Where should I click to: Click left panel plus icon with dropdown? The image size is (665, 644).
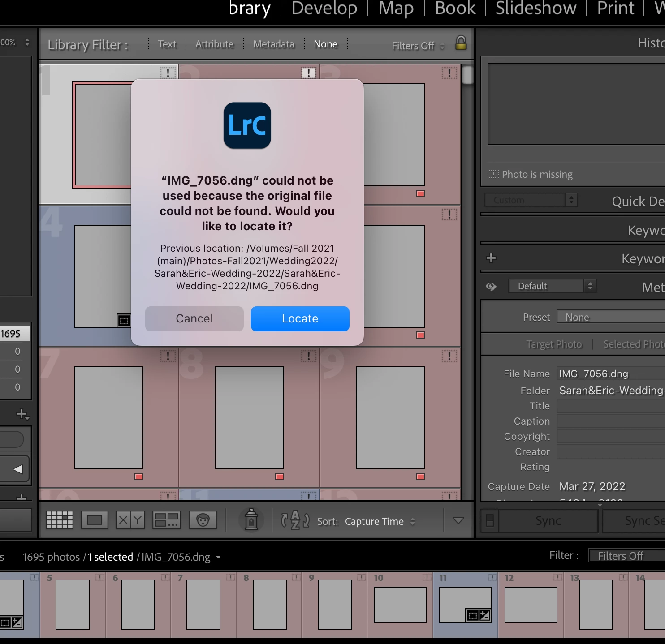click(x=23, y=414)
